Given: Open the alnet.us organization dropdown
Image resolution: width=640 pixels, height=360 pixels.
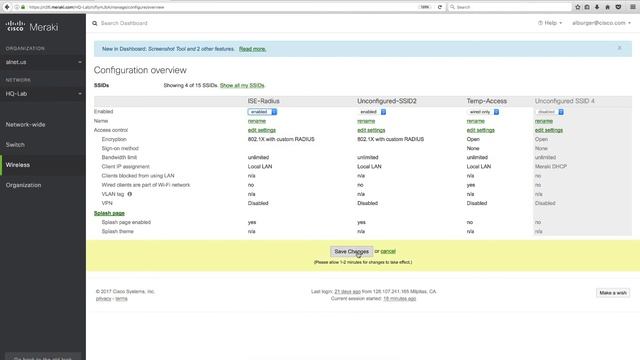Looking at the screenshot, I should [43, 62].
